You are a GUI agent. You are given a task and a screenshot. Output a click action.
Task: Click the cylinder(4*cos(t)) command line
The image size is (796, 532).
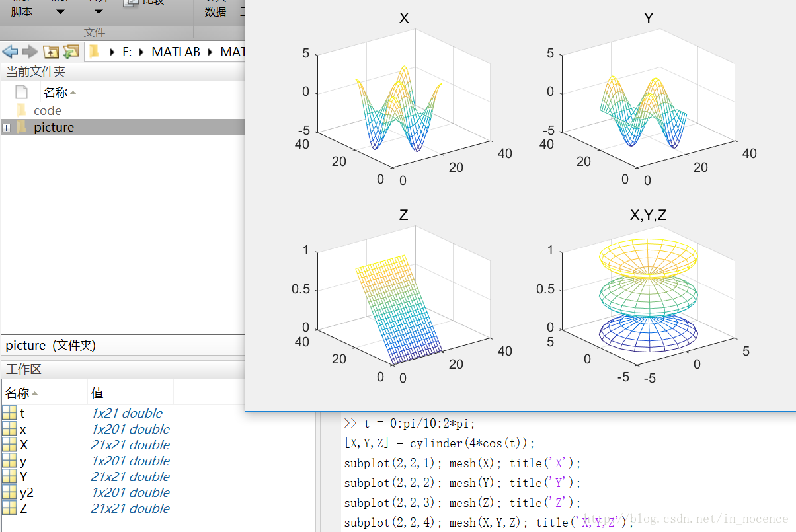[x=439, y=443]
